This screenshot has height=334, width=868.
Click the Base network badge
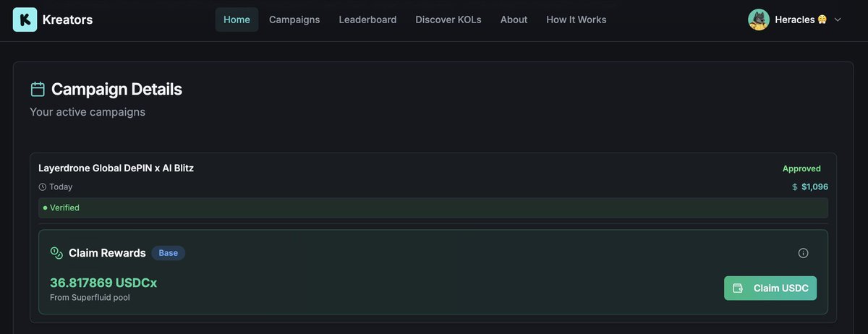(x=169, y=253)
